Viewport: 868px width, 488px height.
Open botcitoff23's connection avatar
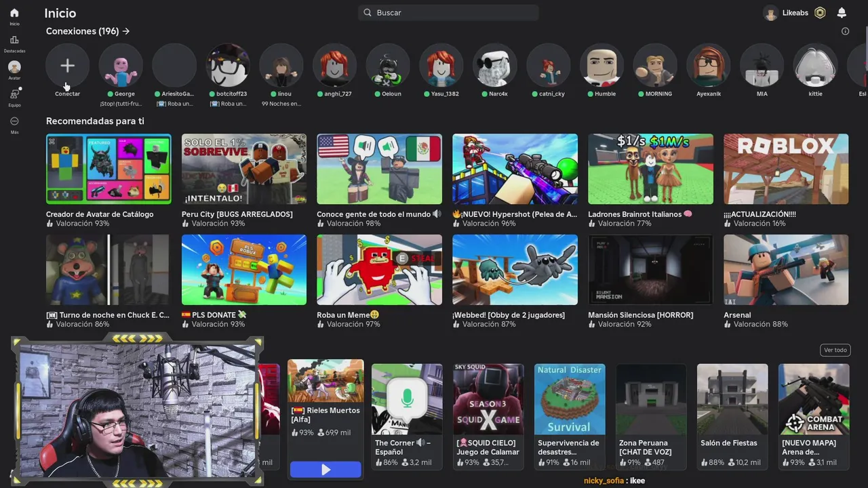[228, 66]
